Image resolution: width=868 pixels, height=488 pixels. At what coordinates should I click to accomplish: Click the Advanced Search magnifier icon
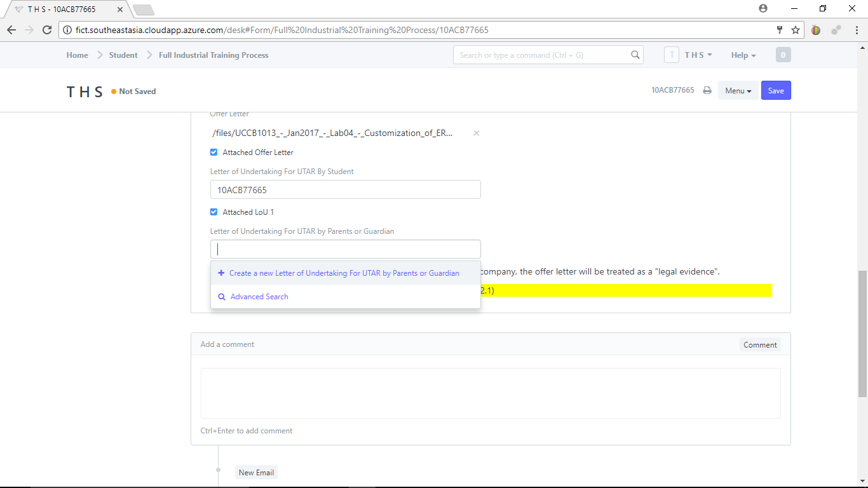(222, 297)
